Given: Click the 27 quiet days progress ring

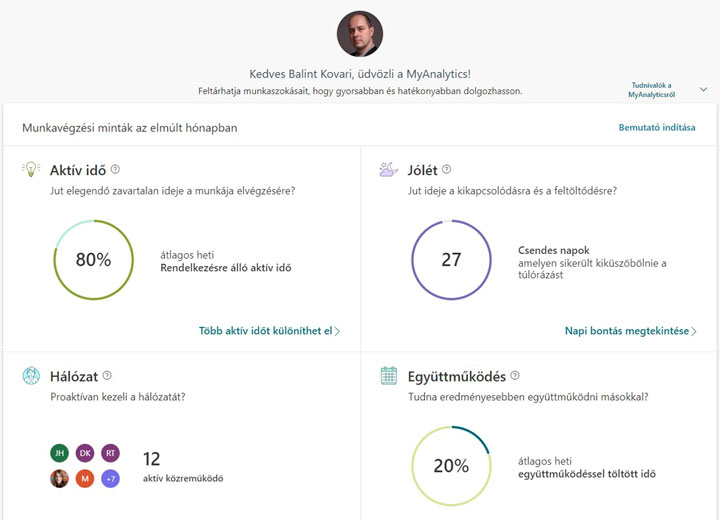Looking at the screenshot, I should pyautogui.click(x=451, y=260).
